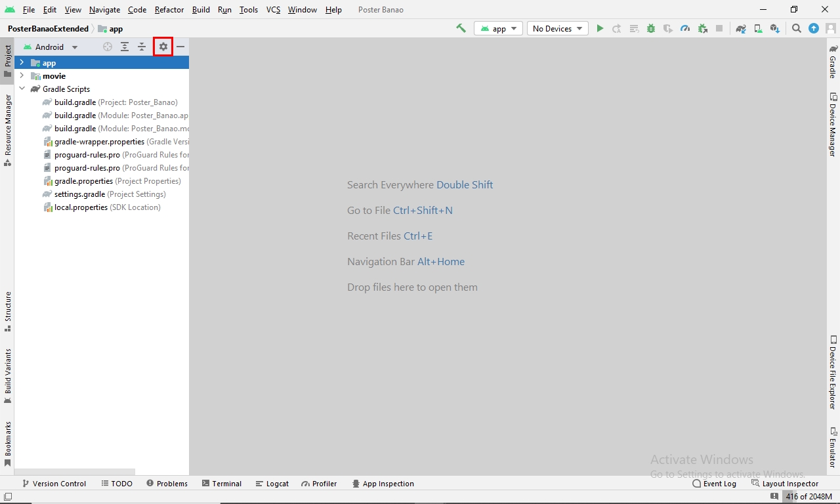Open the Refactor menu
This screenshot has width=840, height=504.
[169, 10]
